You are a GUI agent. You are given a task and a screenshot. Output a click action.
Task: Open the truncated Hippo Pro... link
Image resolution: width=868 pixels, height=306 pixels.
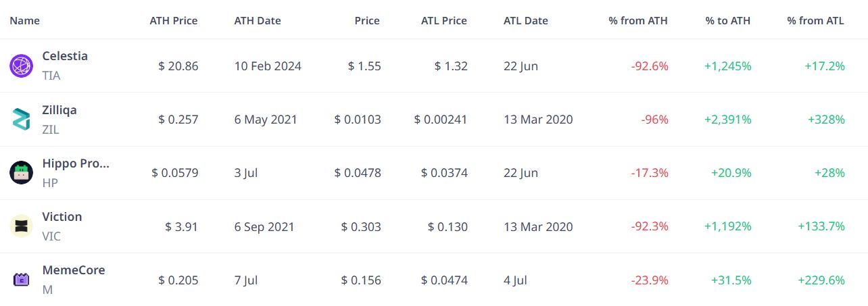[76, 163]
